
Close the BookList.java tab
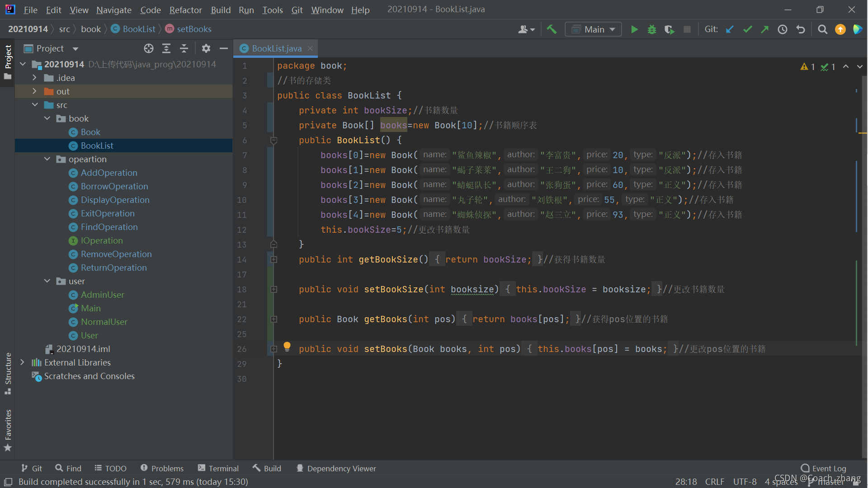[x=310, y=48]
